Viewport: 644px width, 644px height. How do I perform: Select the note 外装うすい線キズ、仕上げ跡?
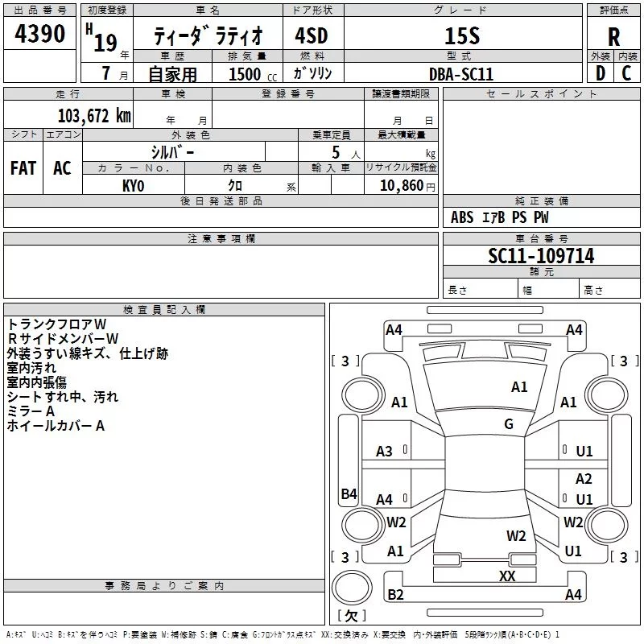pyautogui.click(x=88, y=353)
